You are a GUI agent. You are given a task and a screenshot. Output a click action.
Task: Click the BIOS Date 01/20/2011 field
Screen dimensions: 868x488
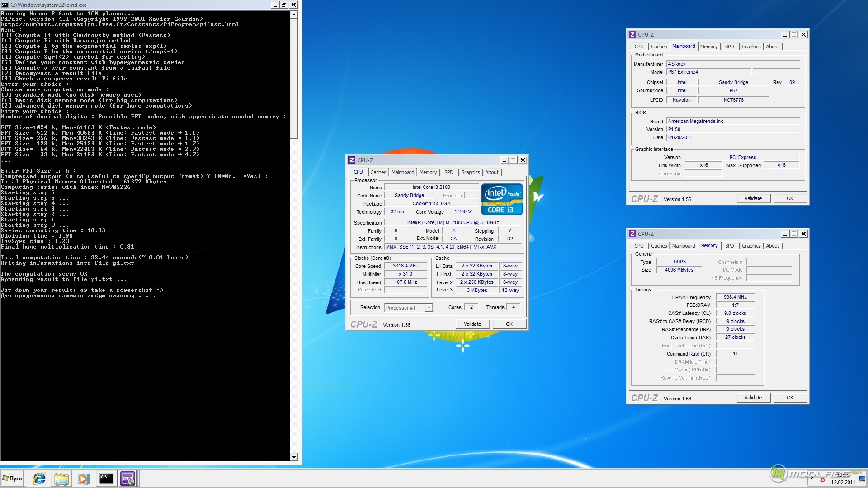point(733,138)
